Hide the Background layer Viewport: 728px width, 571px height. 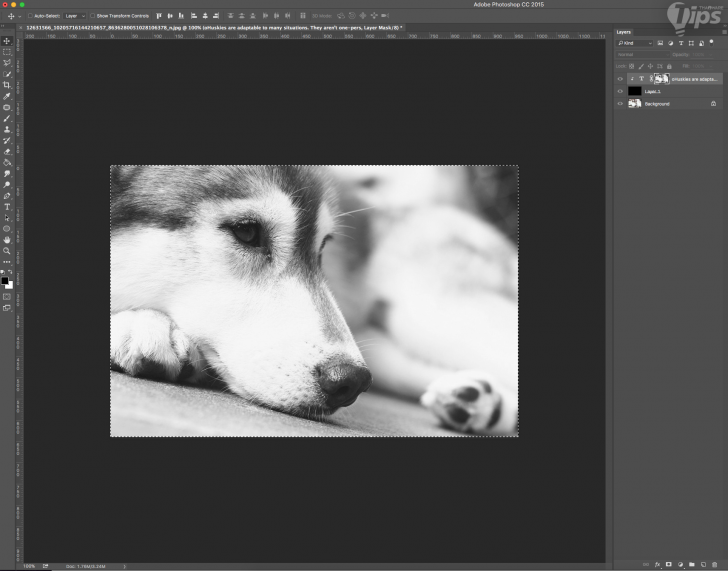[620, 104]
